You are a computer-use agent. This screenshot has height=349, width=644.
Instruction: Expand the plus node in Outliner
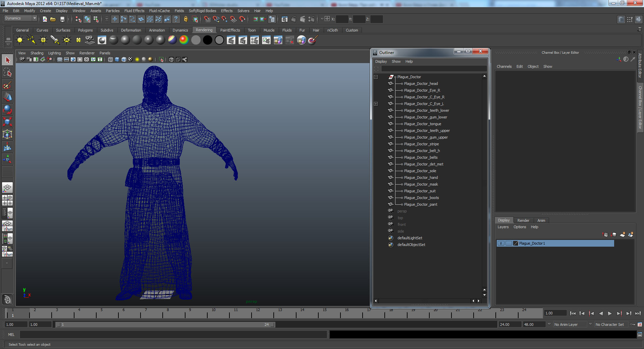376,104
